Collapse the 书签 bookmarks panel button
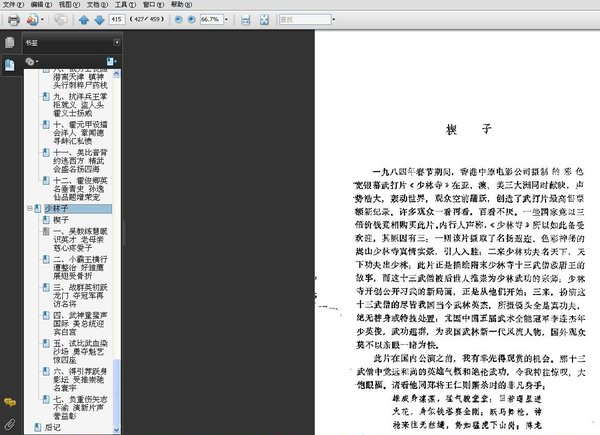This screenshot has width=600, height=435. pos(117,42)
